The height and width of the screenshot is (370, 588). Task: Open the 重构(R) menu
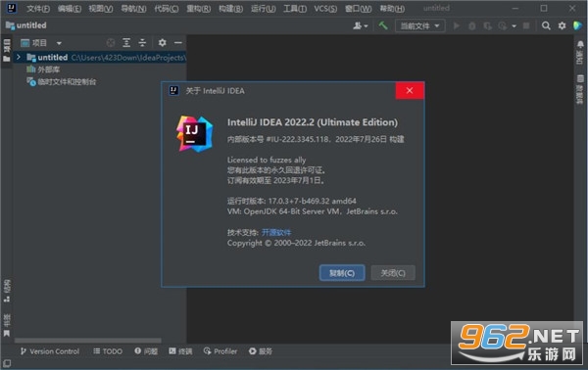pyautogui.click(x=198, y=8)
